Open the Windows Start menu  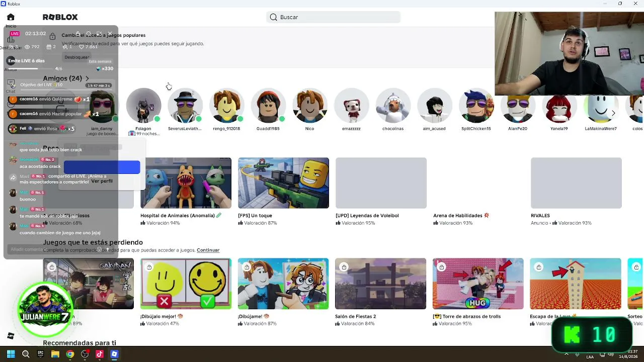pyautogui.click(x=11, y=354)
